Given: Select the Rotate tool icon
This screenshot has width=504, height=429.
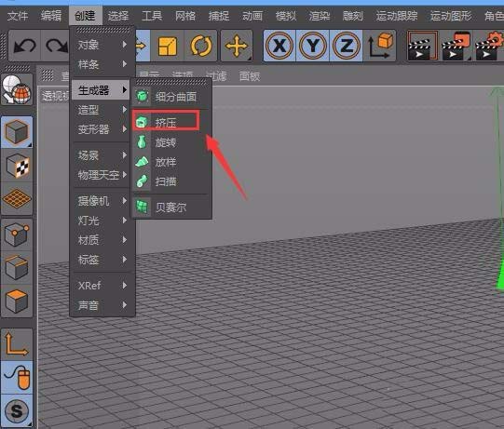Looking at the screenshot, I should coord(201,46).
